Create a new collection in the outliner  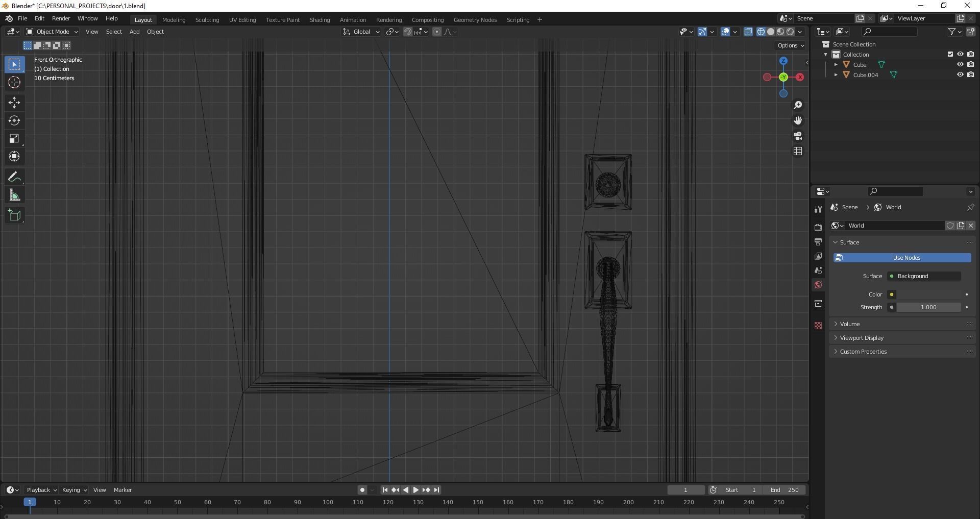[970, 32]
